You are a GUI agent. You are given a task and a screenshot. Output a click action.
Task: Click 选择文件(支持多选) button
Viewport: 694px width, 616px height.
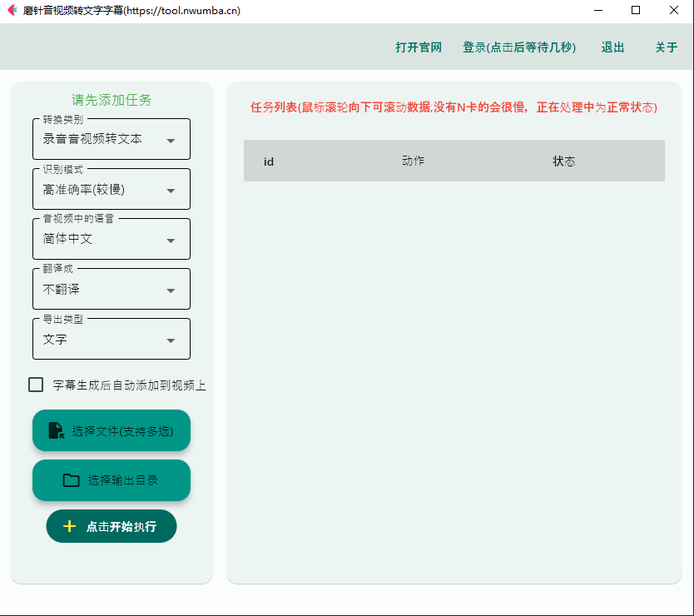pyautogui.click(x=112, y=430)
